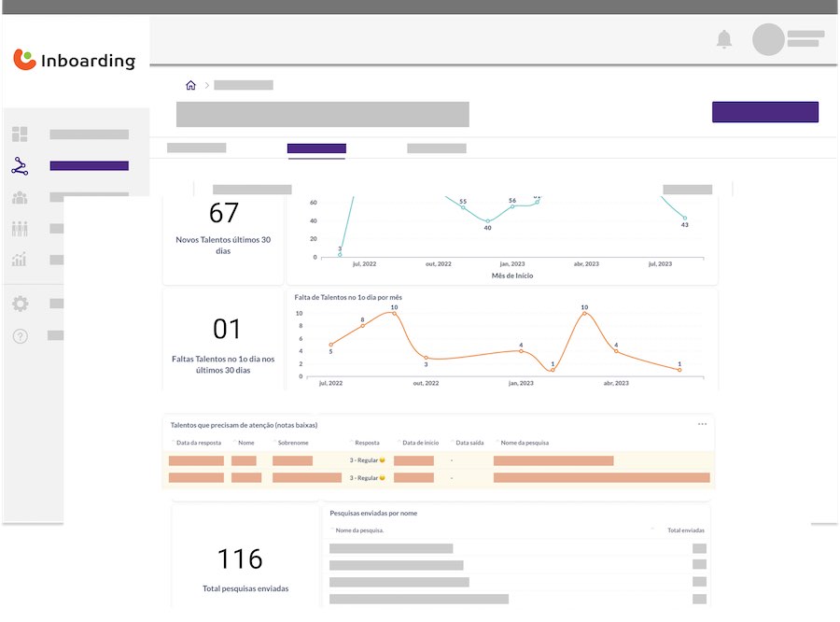Click the orange data point labeled 3
The height and width of the screenshot is (622, 840).
point(426,358)
